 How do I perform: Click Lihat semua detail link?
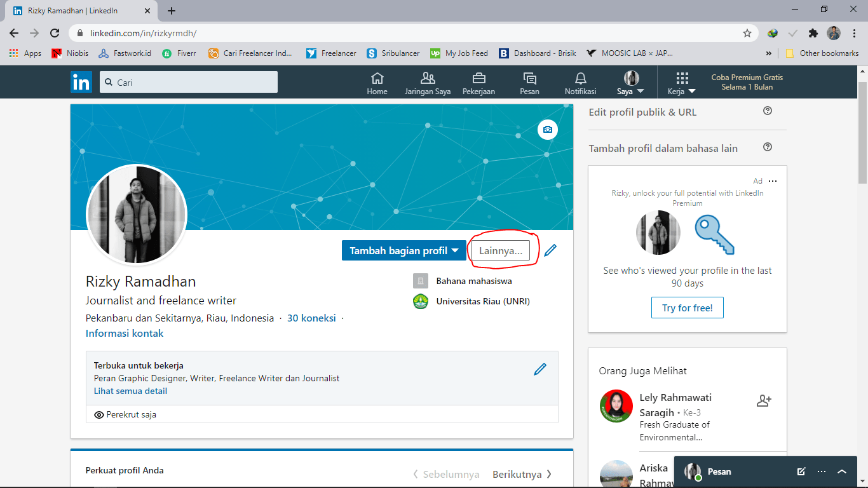[x=130, y=391]
